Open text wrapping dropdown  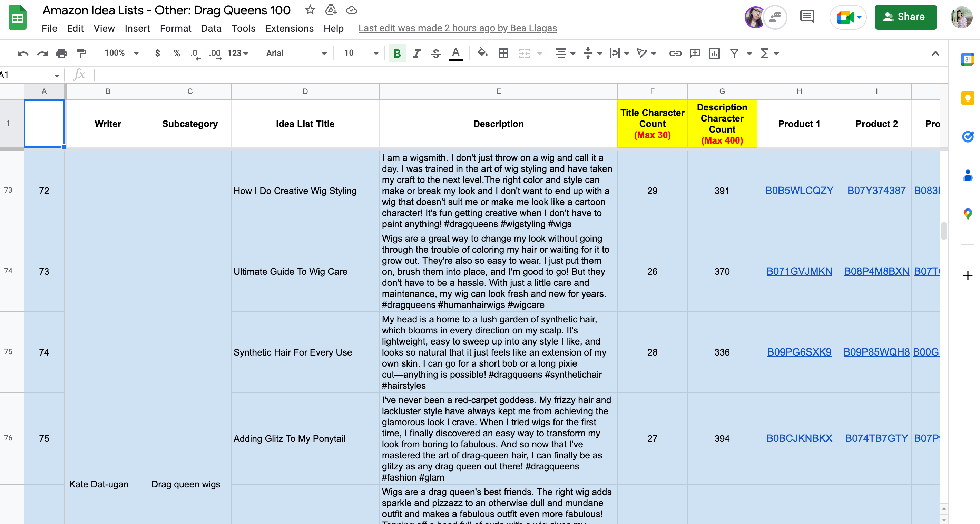click(x=619, y=53)
